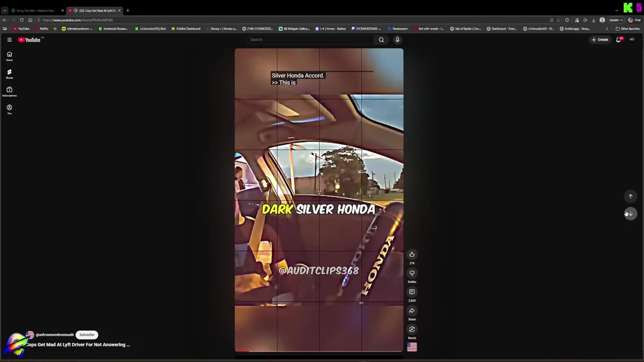Pause the playing short video
Viewport: 644px width, 362px height.
(x=319, y=200)
